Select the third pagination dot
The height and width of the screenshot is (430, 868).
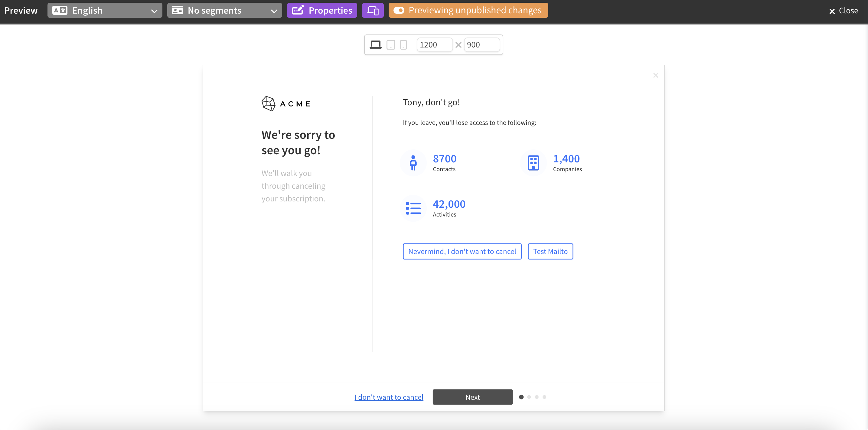[x=537, y=397]
